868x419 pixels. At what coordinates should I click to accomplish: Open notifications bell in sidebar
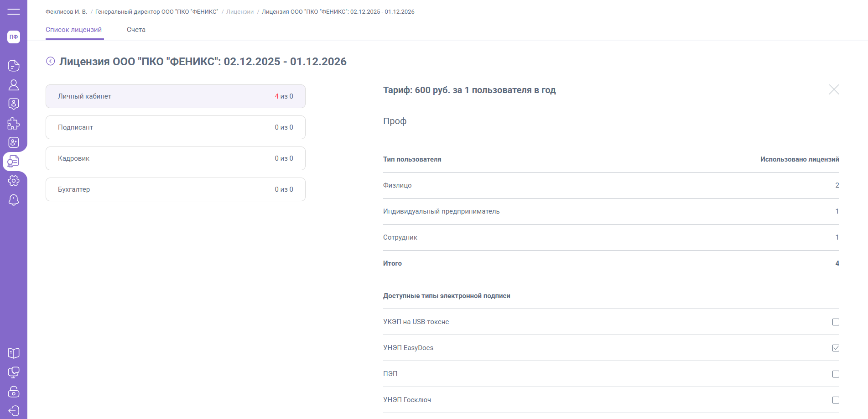pyautogui.click(x=14, y=200)
